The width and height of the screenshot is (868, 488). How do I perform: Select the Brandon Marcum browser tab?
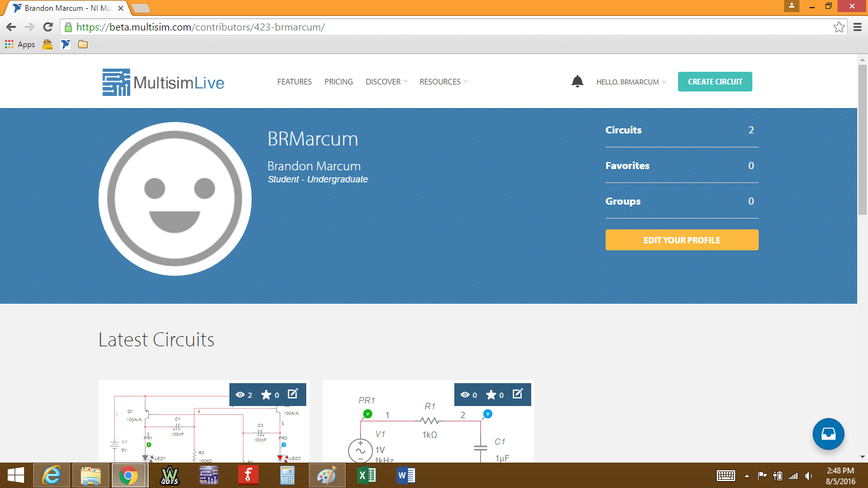[x=67, y=8]
